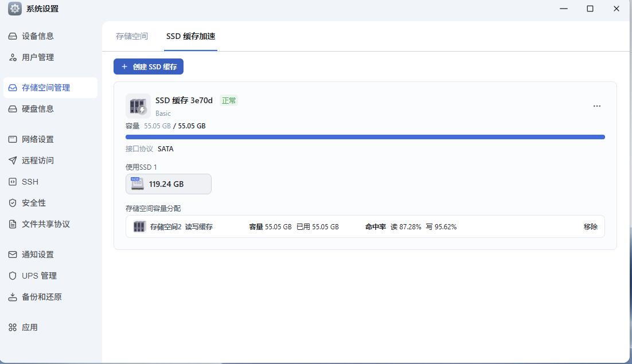Viewport: 632px width, 364px height.
Task: Click the 使用SSD 1 label
Action: [x=141, y=167]
